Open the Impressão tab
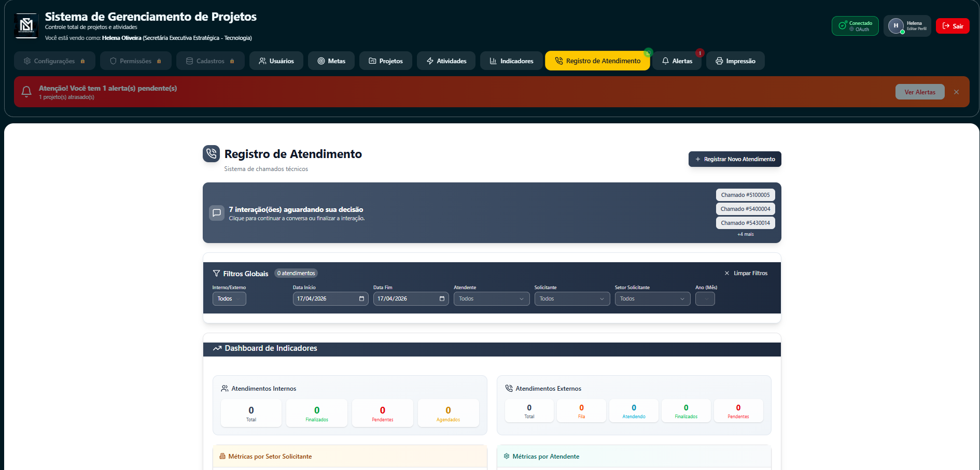980x470 pixels. [735, 61]
